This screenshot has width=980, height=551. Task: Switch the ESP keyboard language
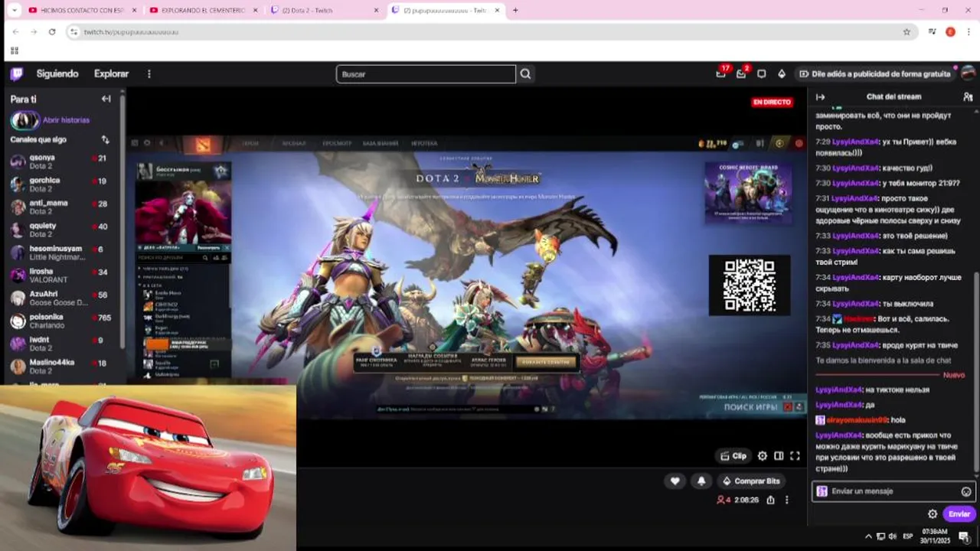tap(908, 536)
